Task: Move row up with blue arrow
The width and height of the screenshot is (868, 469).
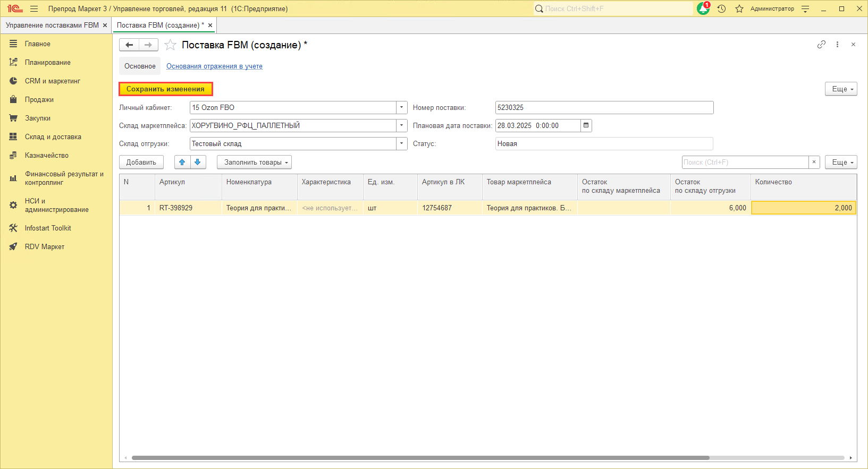Action: [182, 162]
